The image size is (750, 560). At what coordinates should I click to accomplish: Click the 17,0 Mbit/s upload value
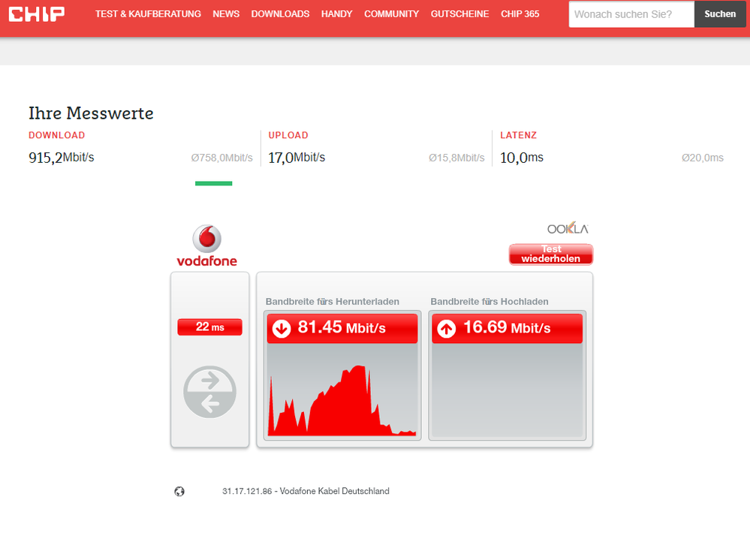(x=297, y=158)
